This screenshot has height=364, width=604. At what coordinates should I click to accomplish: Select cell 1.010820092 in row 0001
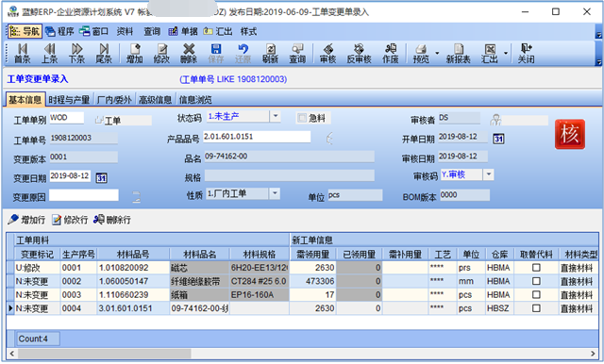(133, 268)
